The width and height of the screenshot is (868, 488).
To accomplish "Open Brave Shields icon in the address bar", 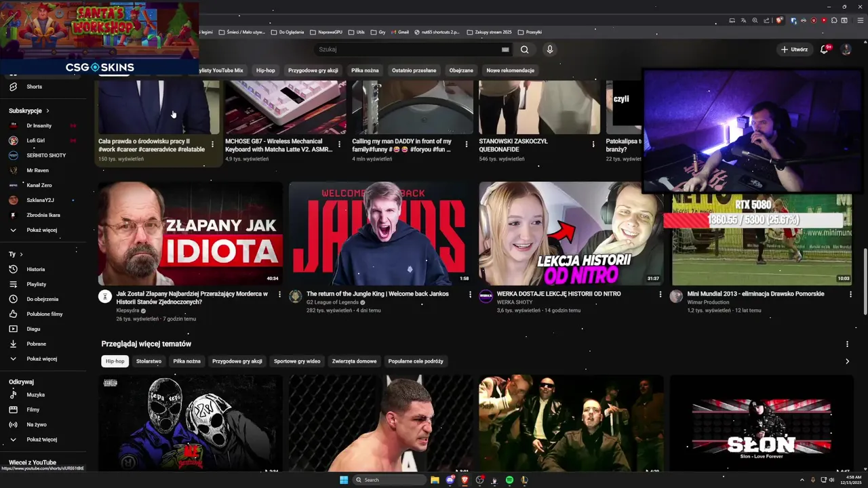I will (x=779, y=20).
